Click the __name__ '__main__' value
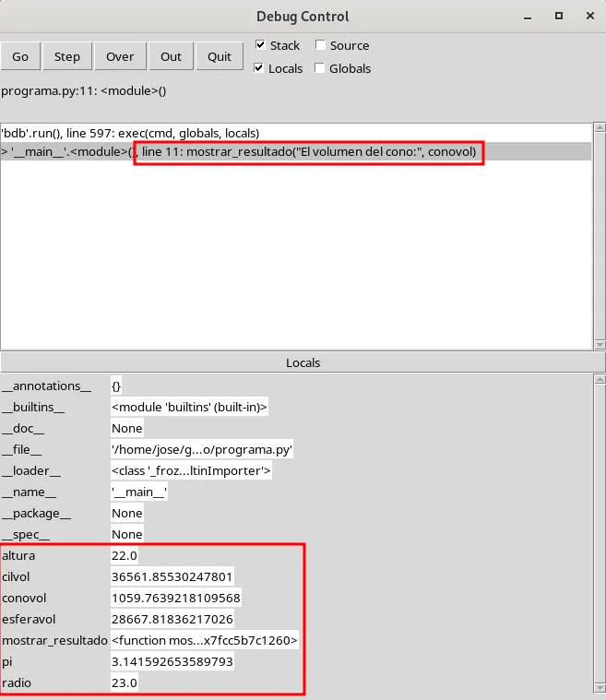606x700 pixels. click(x=139, y=492)
